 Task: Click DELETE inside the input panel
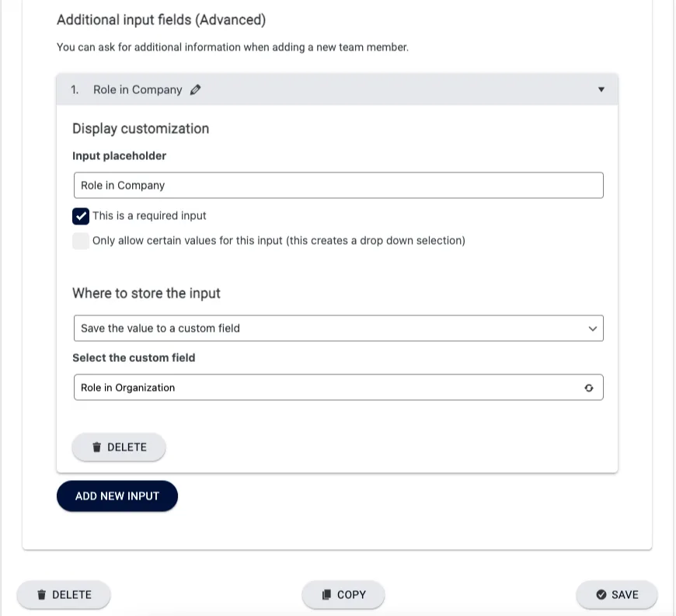tap(118, 447)
